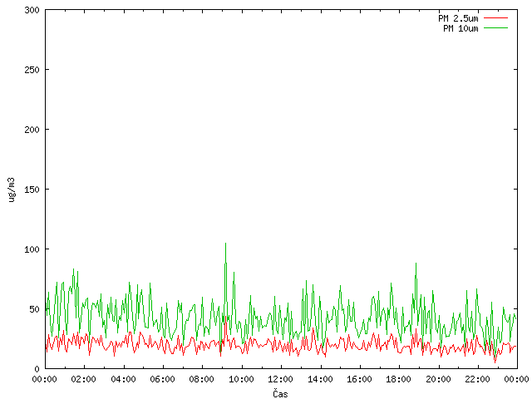
Task: Click the 12:00 time label
Action: [x=281, y=379]
